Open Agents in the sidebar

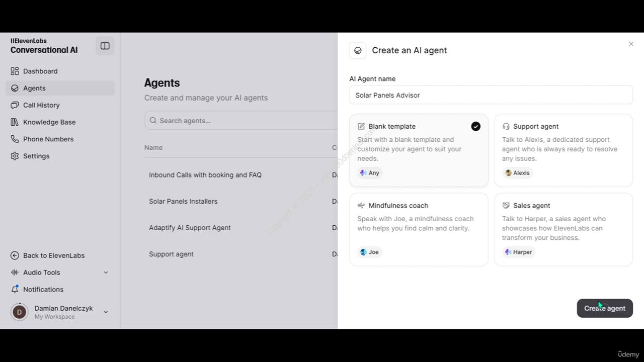coord(60,88)
